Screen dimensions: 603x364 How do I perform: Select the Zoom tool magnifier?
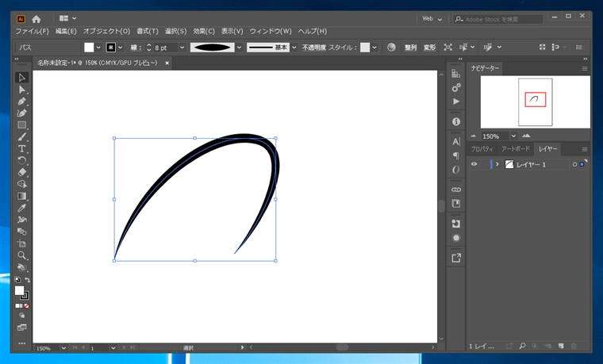21,255
